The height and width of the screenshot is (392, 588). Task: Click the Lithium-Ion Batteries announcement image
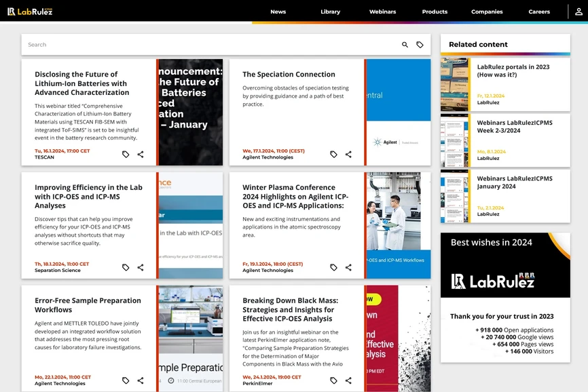[x=191, y=112]
